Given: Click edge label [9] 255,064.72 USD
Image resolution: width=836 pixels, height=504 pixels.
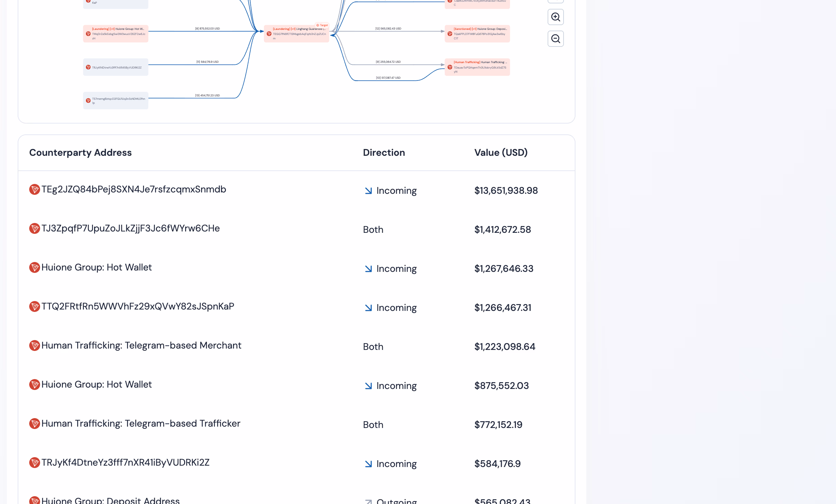Looking at the screenshot, I should [x=388, y=62].
